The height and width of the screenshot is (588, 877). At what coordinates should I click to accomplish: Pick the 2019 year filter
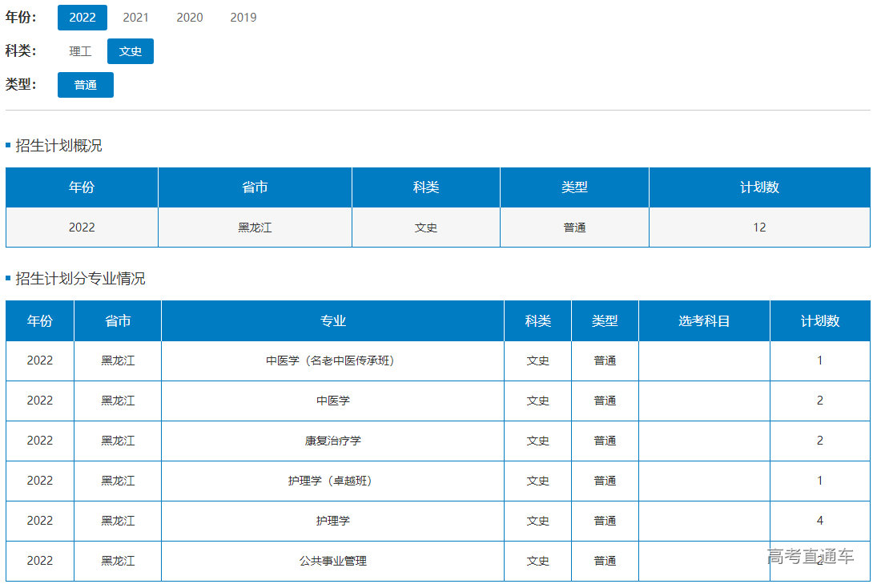(x=243, y=18)
